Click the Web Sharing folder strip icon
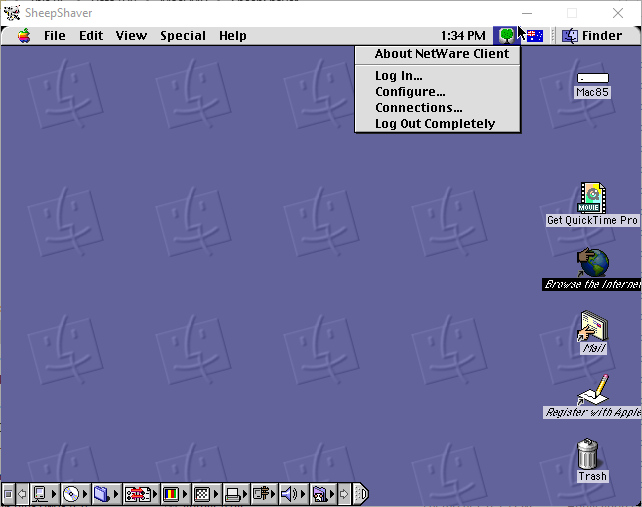The height and width of the screenshot is (507, 642). point(319,494)
